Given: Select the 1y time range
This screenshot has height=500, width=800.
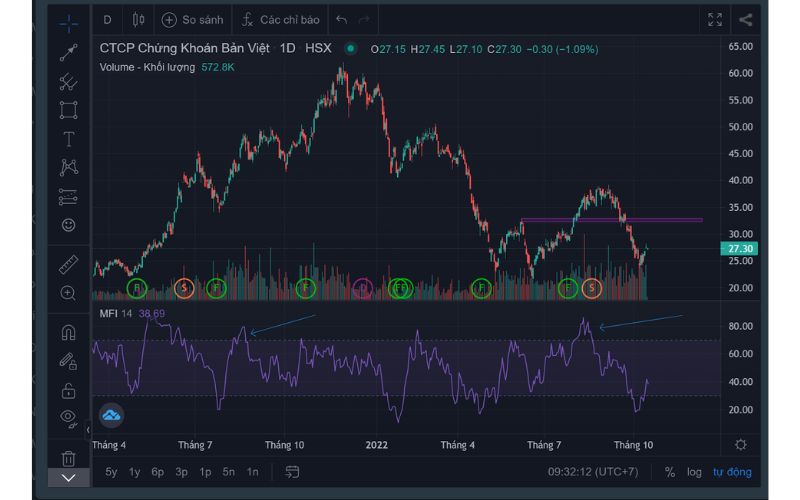Looking at the screenshot, I should click(x=134, y=472).
